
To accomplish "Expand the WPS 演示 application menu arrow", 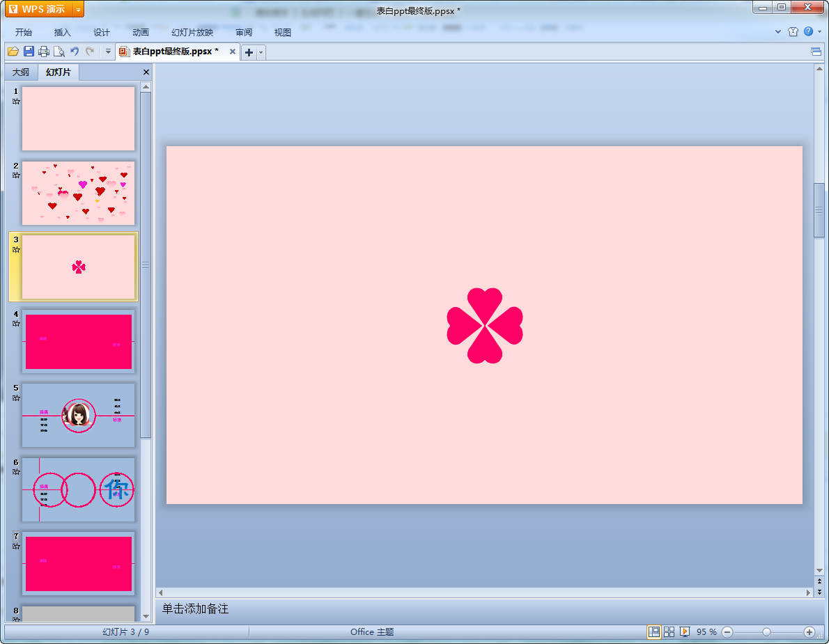I will [x=78, y=9].
